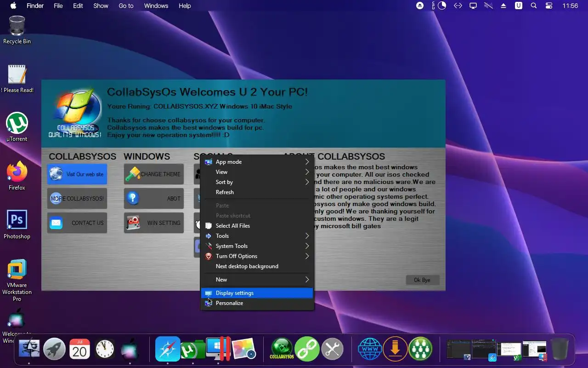
Task: Expand the New submenu arrow
Action: (307, 280)
